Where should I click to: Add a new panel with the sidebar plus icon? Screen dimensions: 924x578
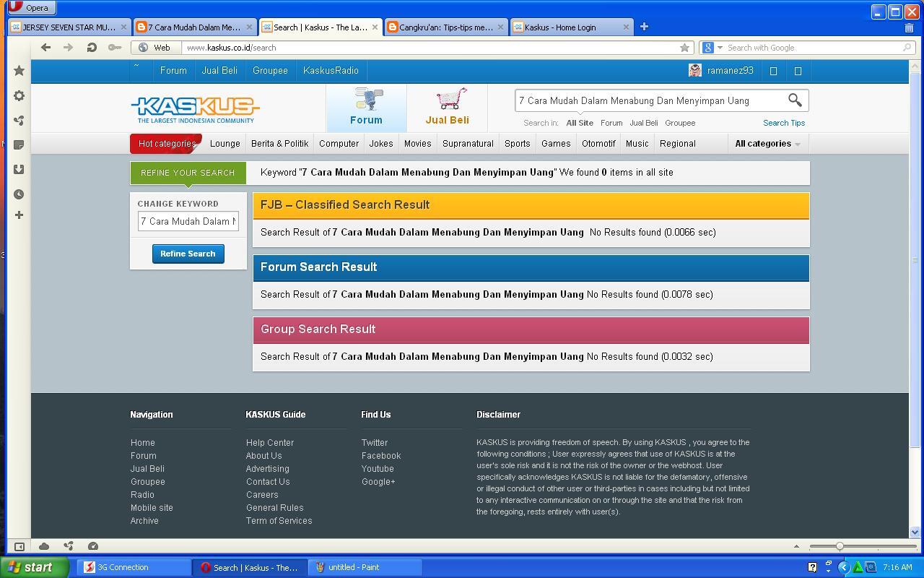click(19, 215)
